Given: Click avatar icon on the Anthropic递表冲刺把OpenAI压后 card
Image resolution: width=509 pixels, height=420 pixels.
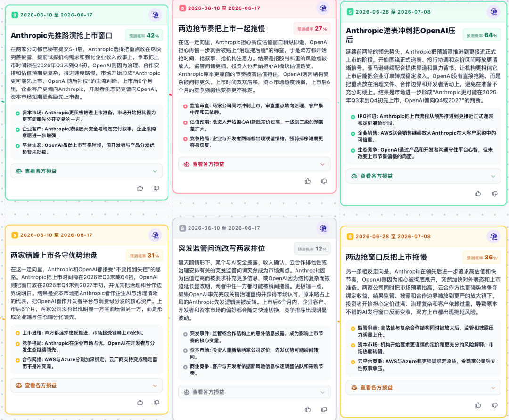Looking at the screenshot, I should point(493,12).
